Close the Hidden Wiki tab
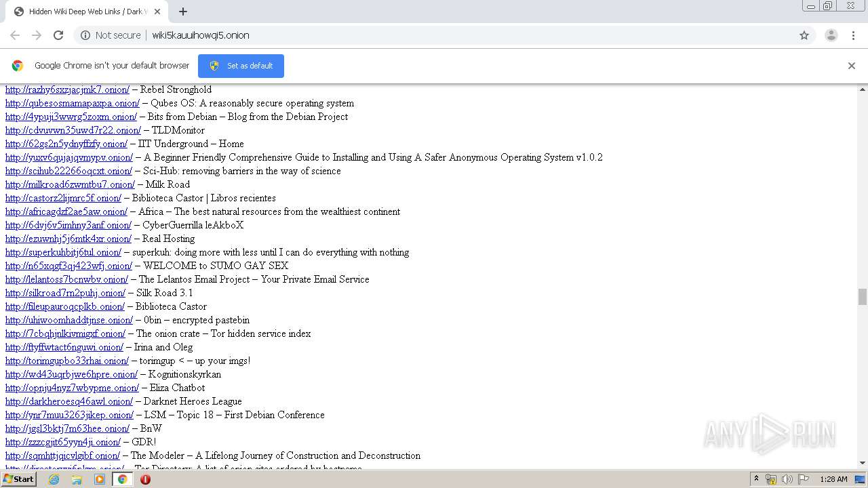The height and width of the screenshot is (488, 868). [x=157, y=12]
